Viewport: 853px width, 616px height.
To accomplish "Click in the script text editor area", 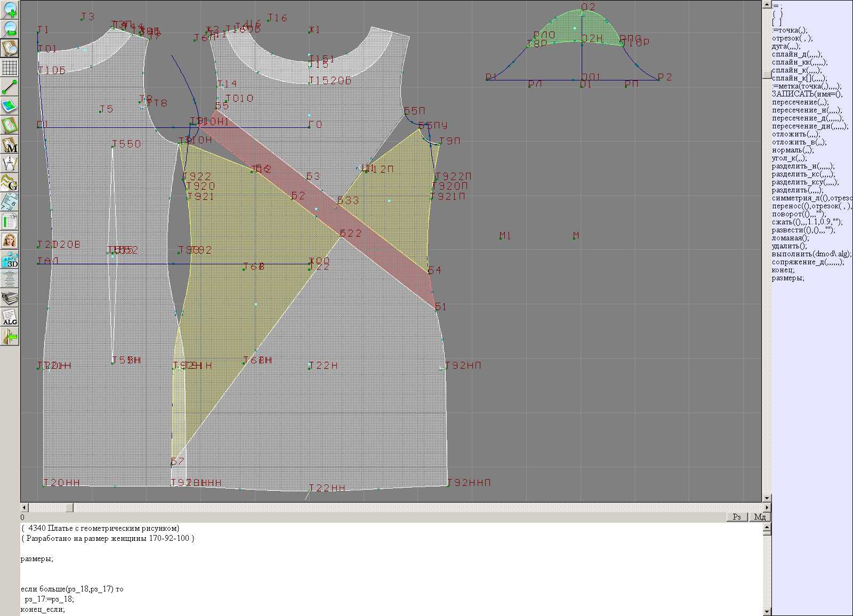I will pyautogui.click(x=373, y=570).
